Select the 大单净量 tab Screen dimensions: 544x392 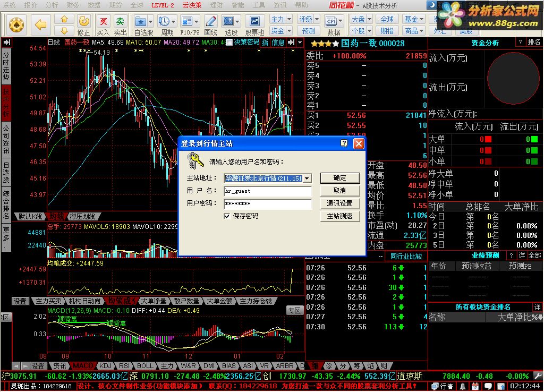pyautogui.click(x=154, y=302)
